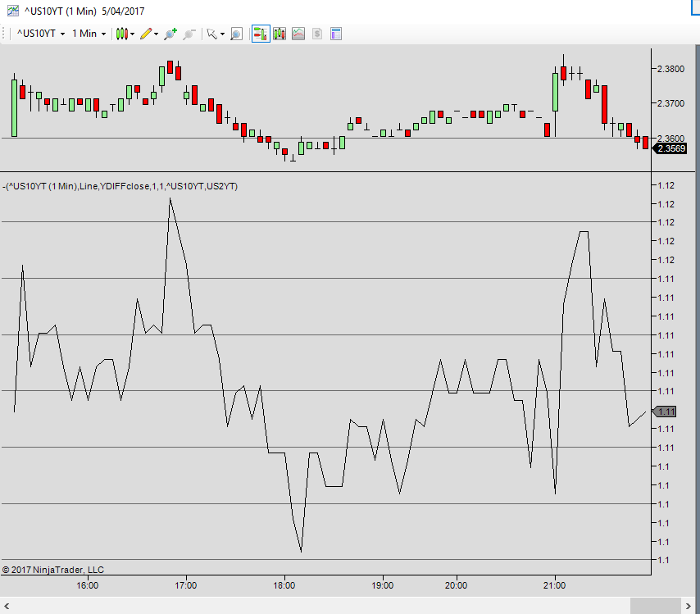Click the zoom frame magnifier icon
Image resolution: width=700 pixels, height=614 pixels.
tap(236, 34)
